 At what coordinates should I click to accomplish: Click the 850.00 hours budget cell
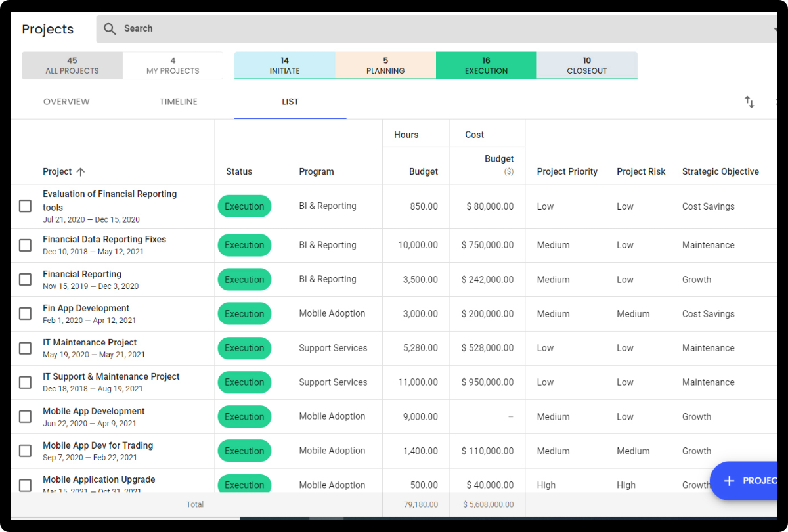click(x=424, y=206)
